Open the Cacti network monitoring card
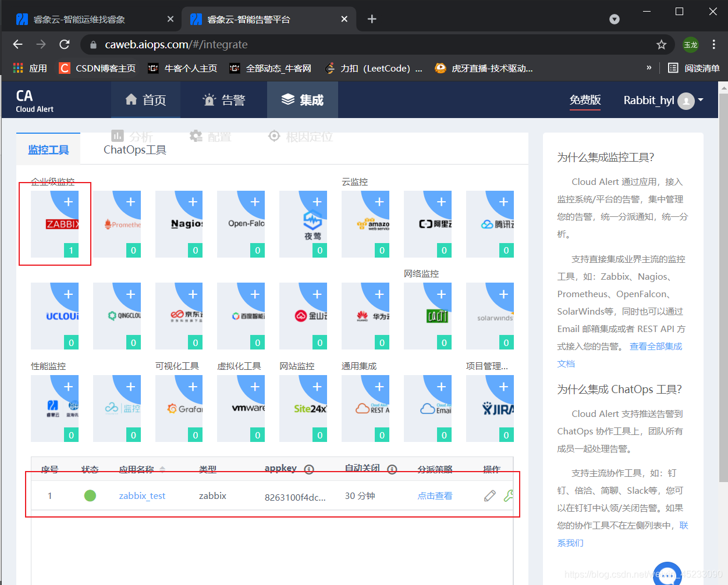 (x=428, y=316)
